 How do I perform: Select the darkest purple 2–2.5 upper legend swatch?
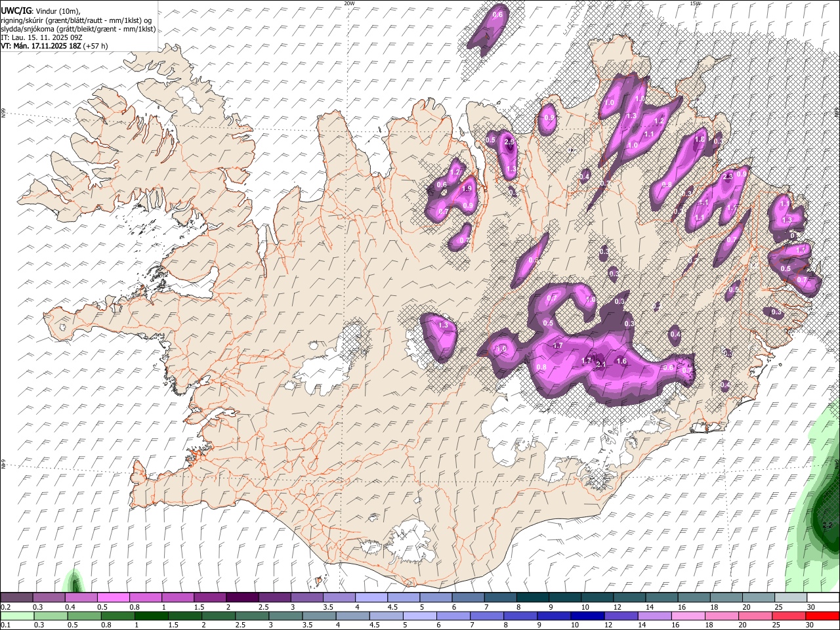(x=241, y=598)
